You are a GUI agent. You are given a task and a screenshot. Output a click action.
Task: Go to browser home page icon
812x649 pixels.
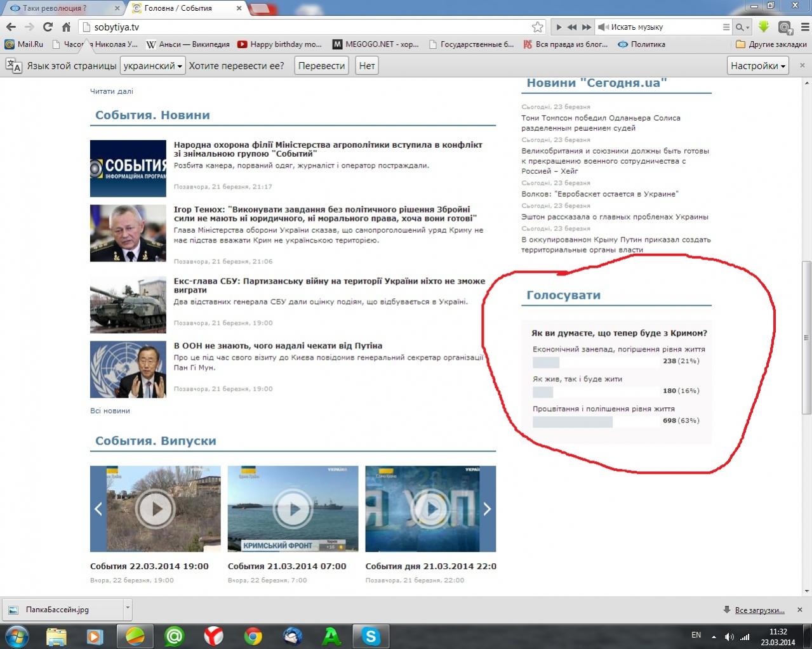tap(66, 27)
